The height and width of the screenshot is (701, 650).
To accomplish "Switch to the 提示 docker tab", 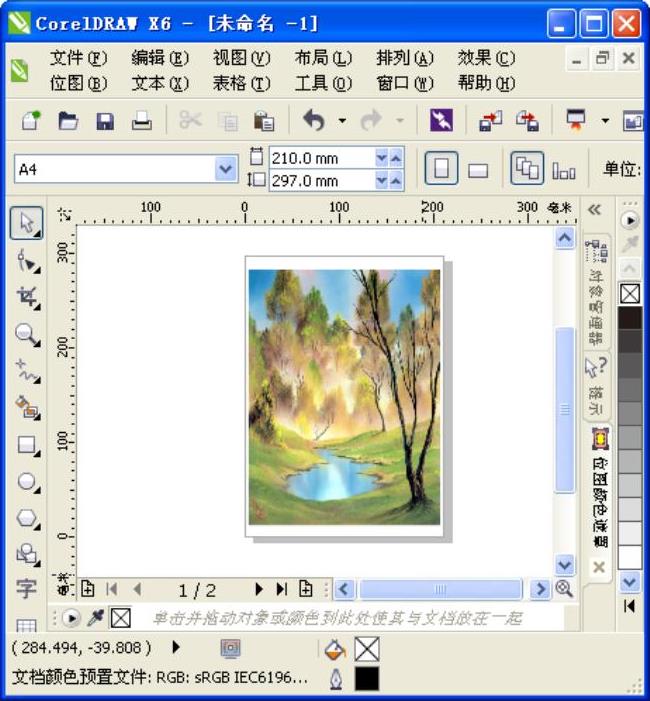I will point(596,386).
